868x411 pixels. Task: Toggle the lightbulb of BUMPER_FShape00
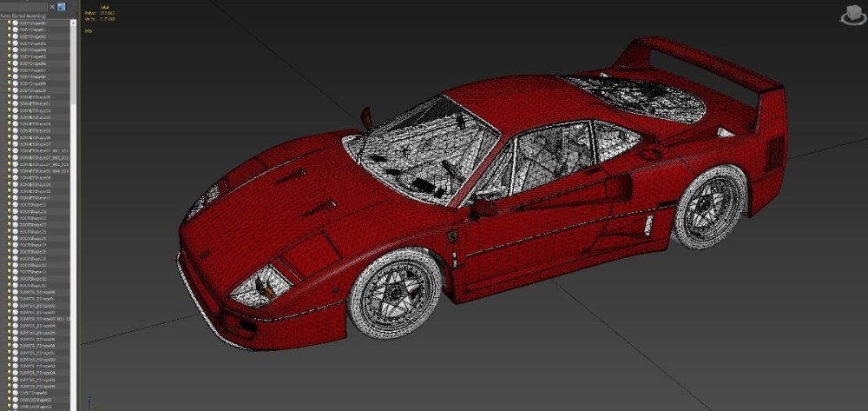10,346
